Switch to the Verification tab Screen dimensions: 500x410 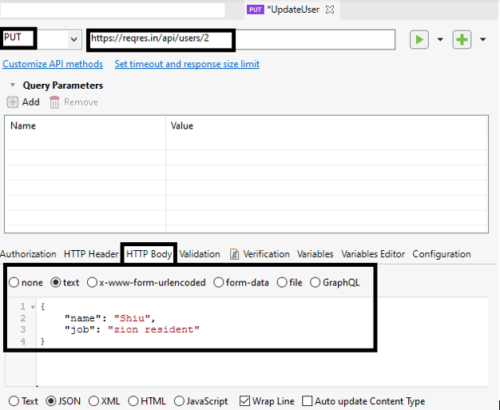(x=266, y=254)
